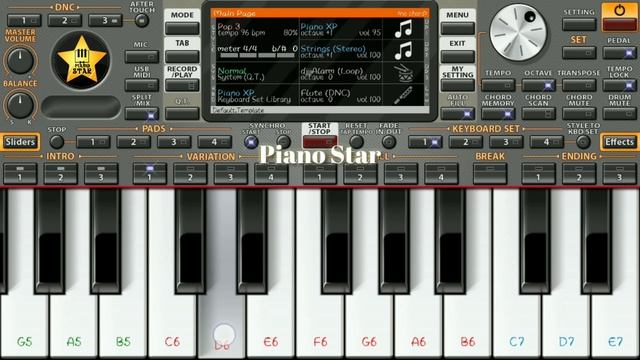The height and width of the screenshot is (360, 640).
Task: Toggle Drum Mute
Action: click(x=619, y=114)
